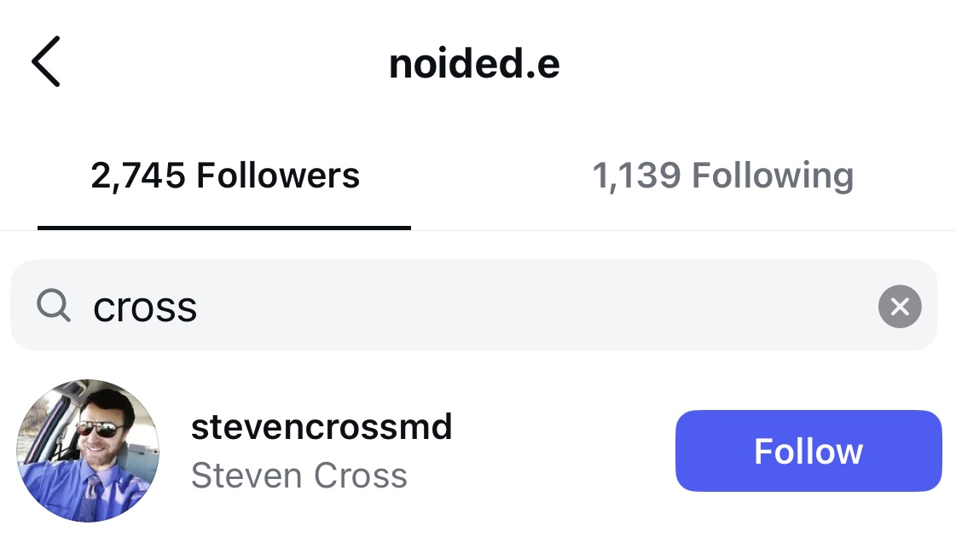Clear the search text with the X icon
956x560 pixels.
pyautogui.click(x=900, y=306)
